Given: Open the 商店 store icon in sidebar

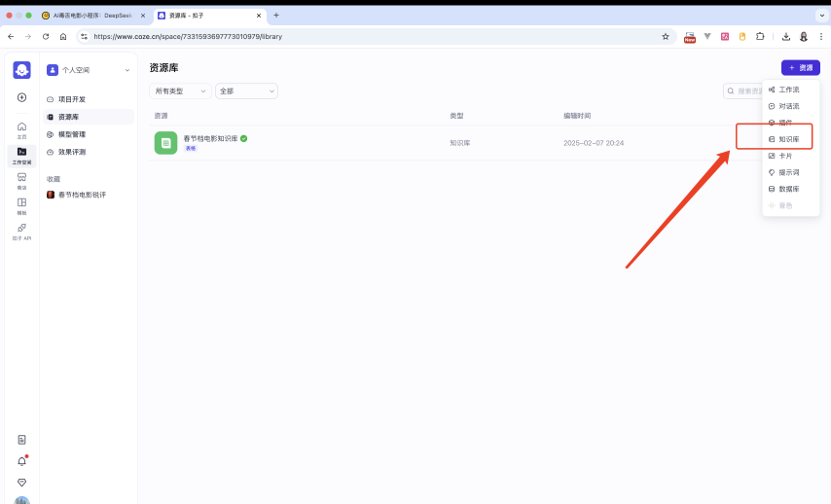Looking at the screenshot, I should click(x=21, y=180).
